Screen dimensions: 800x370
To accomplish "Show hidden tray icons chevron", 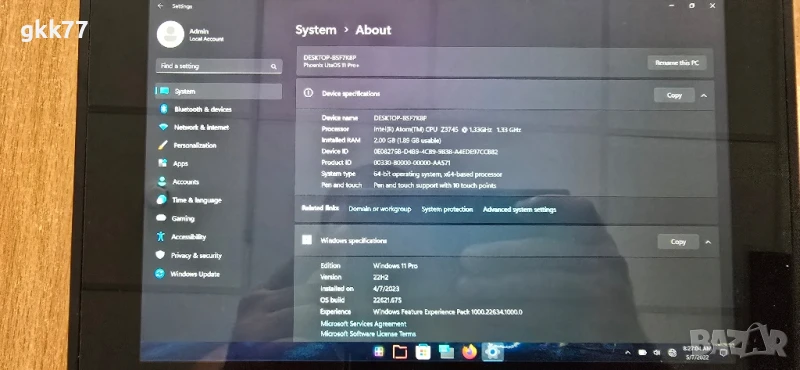I will tap(628, 353).
